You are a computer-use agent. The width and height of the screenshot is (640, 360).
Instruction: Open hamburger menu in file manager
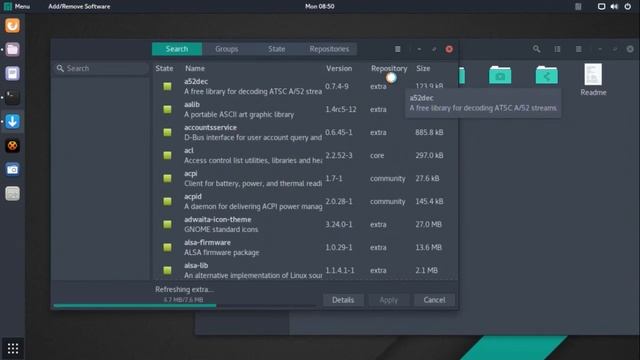pos(578,49)
